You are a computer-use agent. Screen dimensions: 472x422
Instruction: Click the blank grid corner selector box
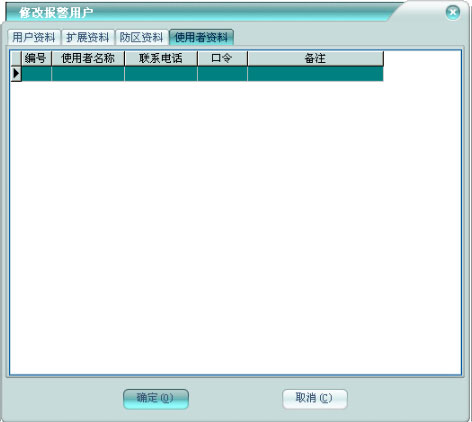[x=16, y=58]
